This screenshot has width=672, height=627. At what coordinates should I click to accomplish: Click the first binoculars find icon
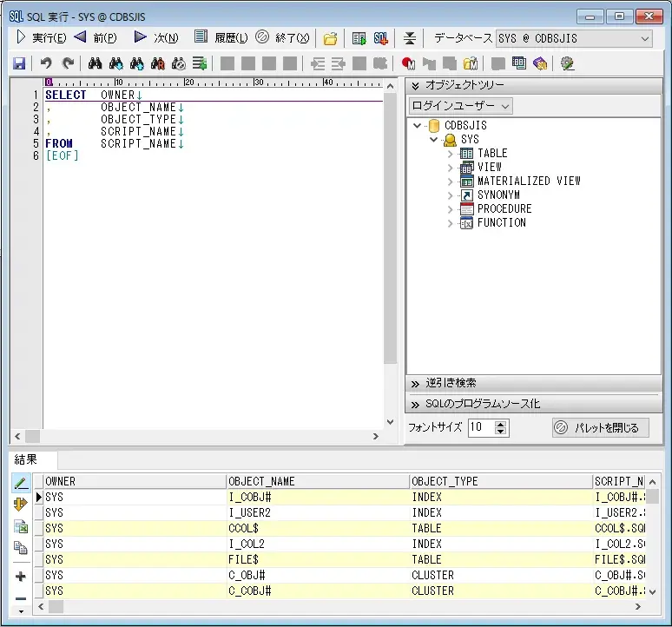(96, 63)
